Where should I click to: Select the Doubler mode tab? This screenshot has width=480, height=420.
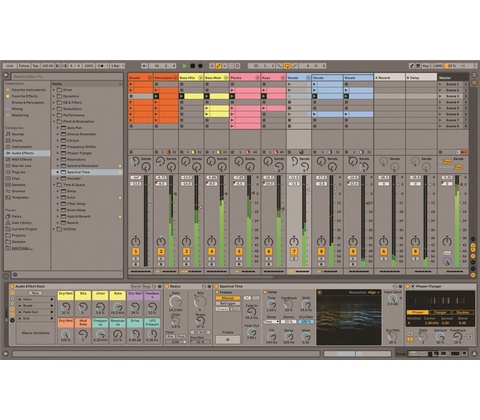coord(462,312)
